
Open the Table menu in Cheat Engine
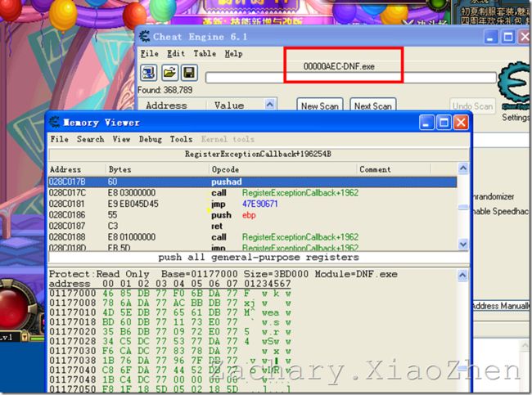(205, 54)
